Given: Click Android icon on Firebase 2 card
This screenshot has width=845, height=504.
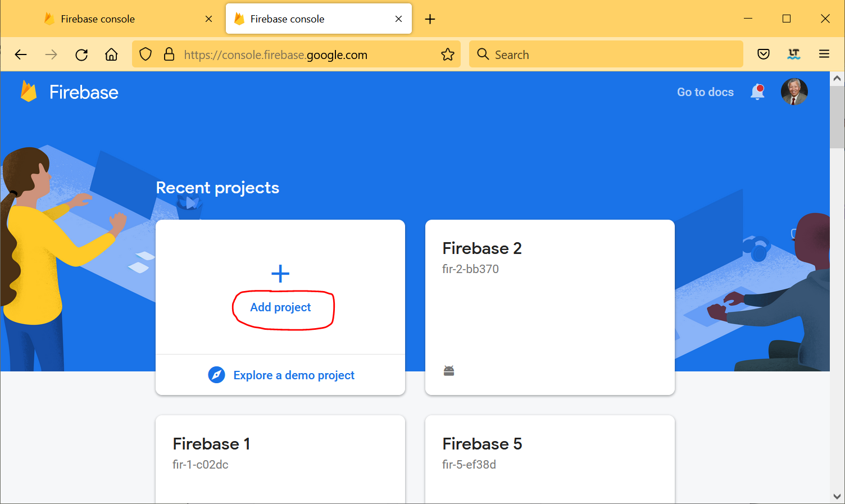Looking at the screenshot, I should pos(449,371).
